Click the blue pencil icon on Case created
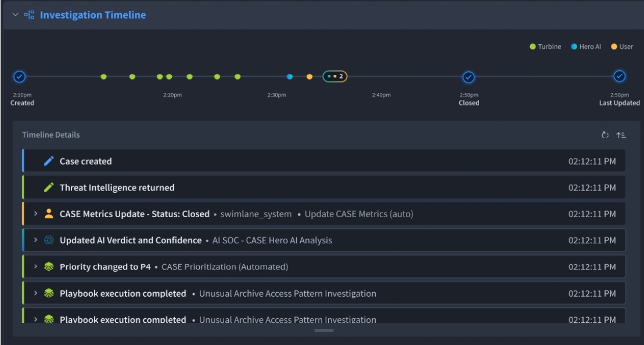 (x=49, y=161)
